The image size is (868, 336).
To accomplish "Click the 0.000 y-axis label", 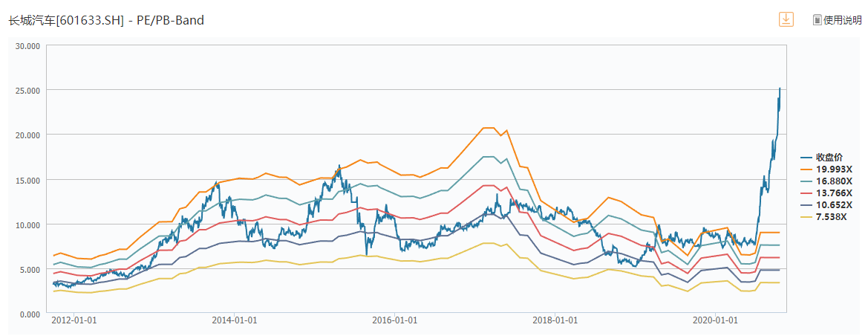I will 31,314.
